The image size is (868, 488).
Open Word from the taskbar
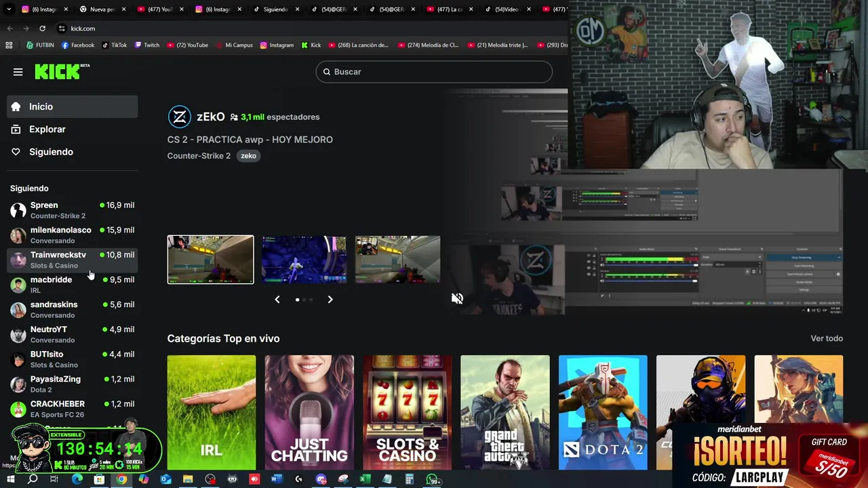coord(276,480)
